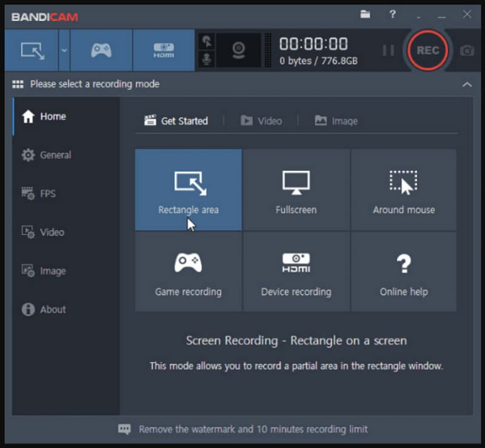Switch to the Video tab
The width and height of the screenshot is (485, 448).
pyautogui.click(x=261, y=121)
